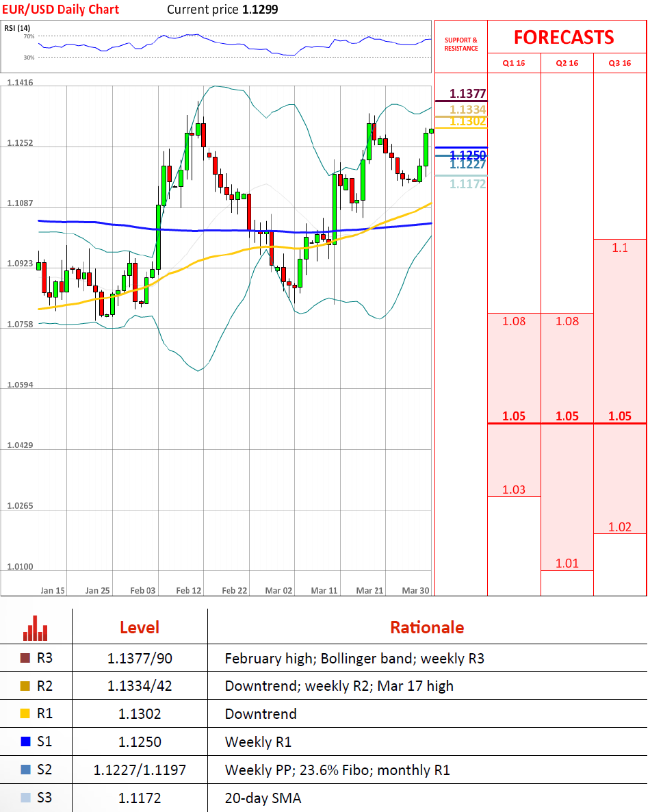This screenshot has height=812, width=650.
Task: Click the 1.1377/90 level cell
Action: coord(140,658)
